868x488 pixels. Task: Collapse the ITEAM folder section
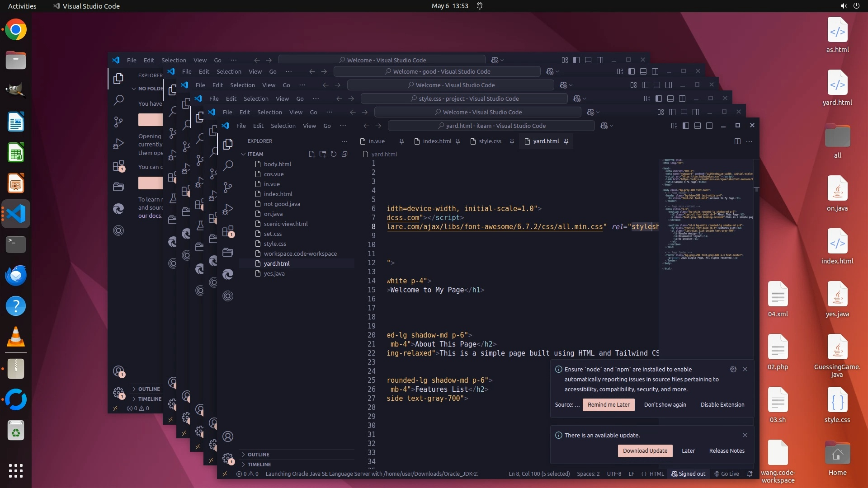click(255, 154)
